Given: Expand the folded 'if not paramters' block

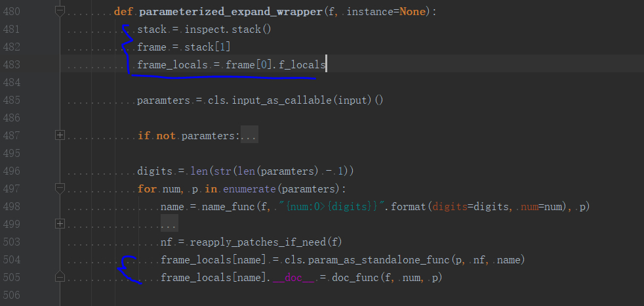Looking at the screenshot, I should click(x=60, y=135).
